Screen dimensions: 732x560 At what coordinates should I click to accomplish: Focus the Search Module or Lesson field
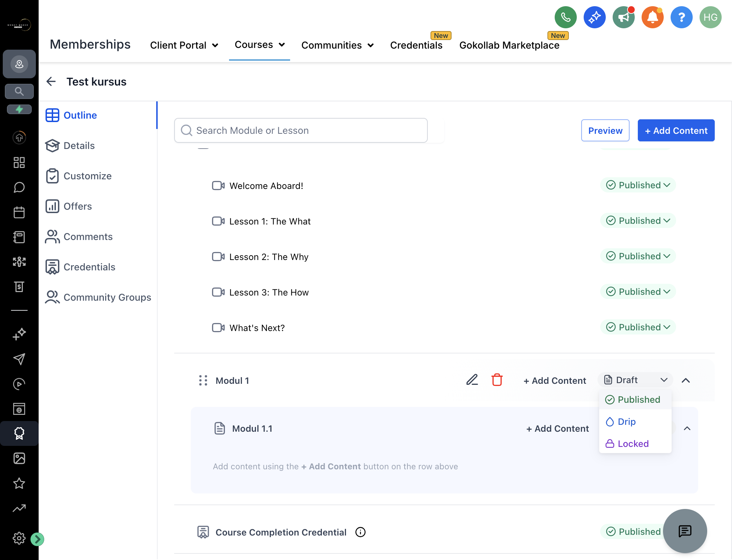pyautogui.click(x=301, y=130)
